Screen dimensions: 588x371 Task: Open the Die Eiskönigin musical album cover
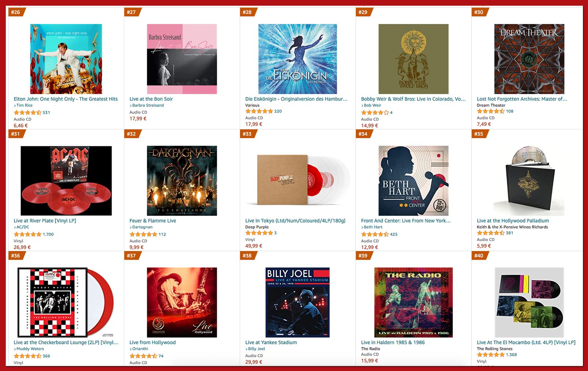click(298, 59)
